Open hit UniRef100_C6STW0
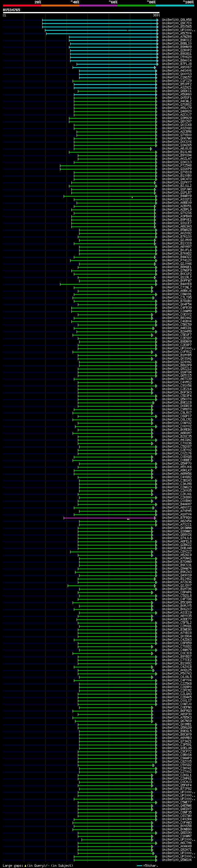 [x=177, y=815]
